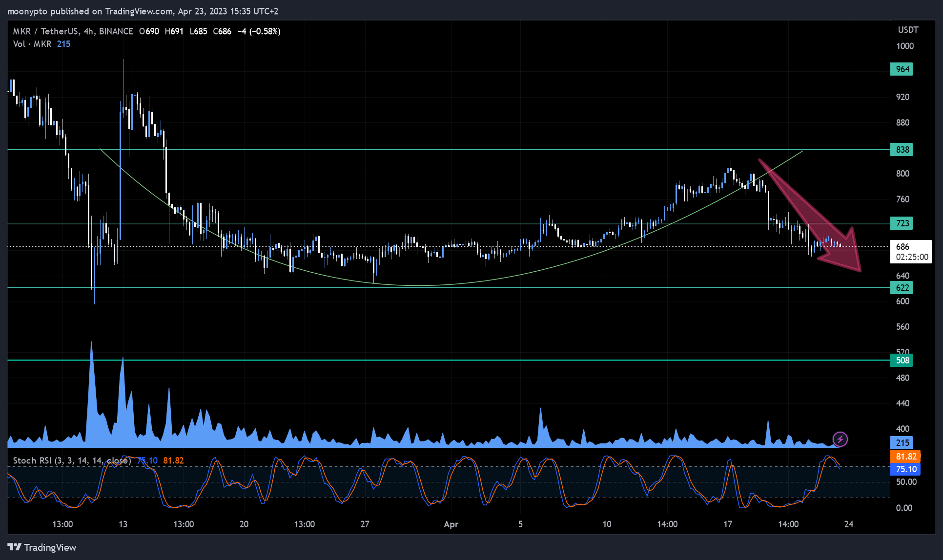
Task: Select the 508 price level label
Action: click(x=902, y=360)
